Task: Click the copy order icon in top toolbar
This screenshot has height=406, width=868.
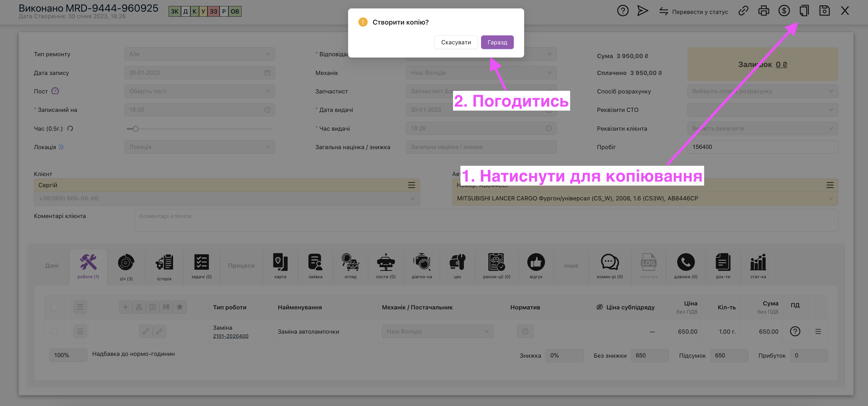Action: 804,11
